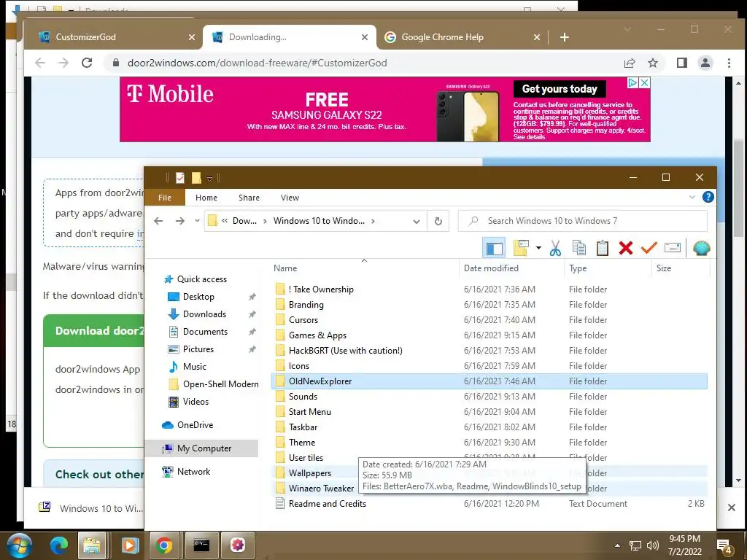The height and width of the screenshot is (560, 747).
Task: Select Pictures in navigation pane
Action: point(198,349)
